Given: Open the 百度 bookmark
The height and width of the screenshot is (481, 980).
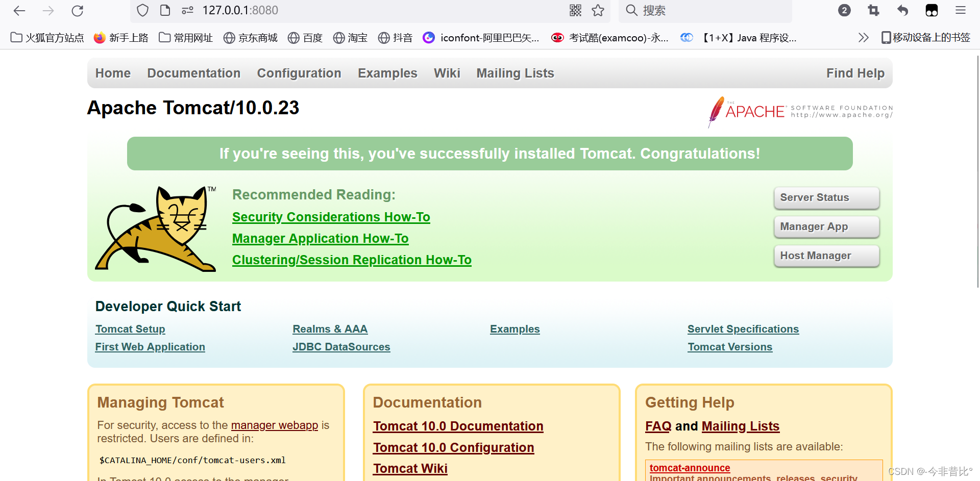Looking at the screenshot, I should click(x=305, y=38).
